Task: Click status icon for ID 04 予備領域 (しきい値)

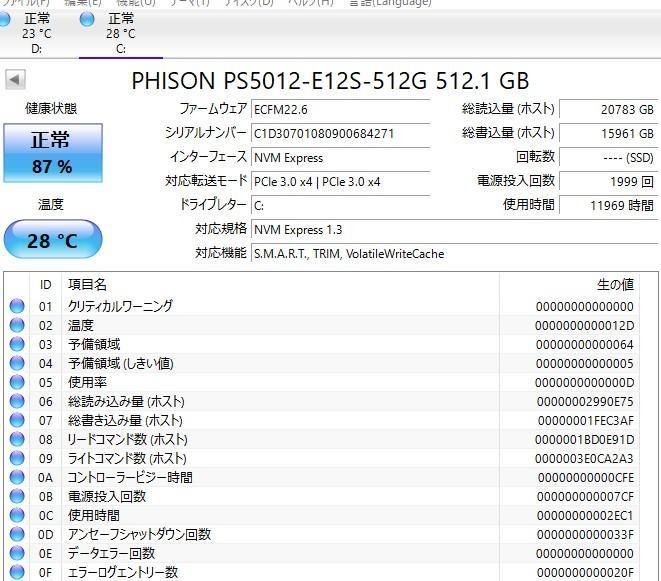Action: (17, 363)
